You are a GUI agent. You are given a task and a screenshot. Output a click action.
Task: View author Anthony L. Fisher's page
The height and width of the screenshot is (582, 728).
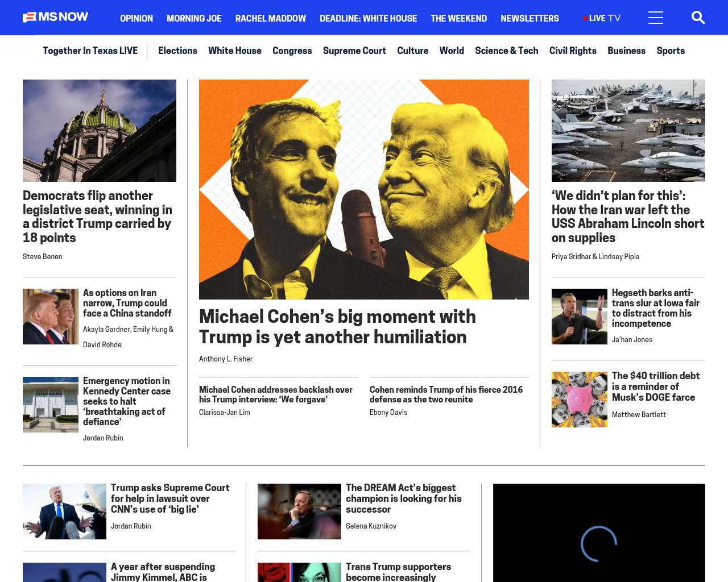[226, 359]
